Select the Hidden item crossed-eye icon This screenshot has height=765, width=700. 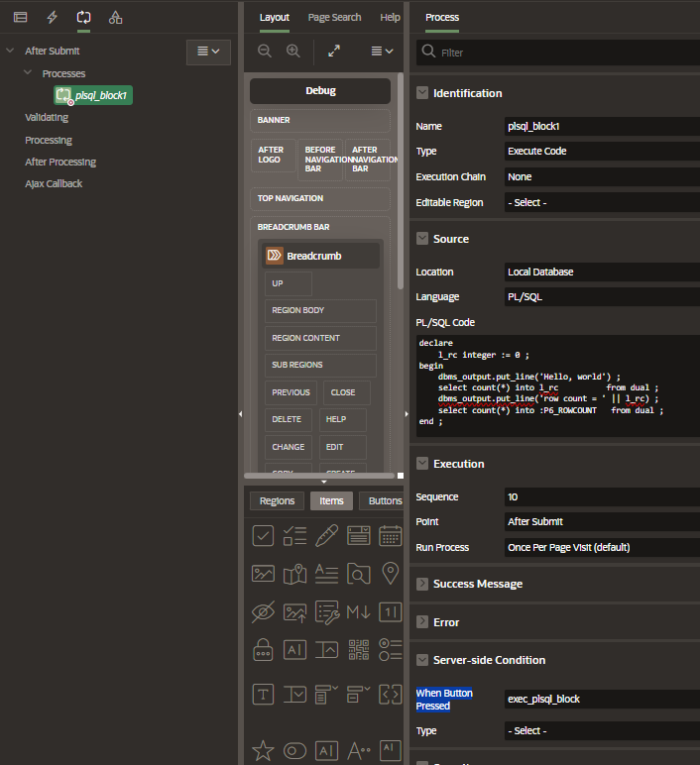click(x=263, y=611)
